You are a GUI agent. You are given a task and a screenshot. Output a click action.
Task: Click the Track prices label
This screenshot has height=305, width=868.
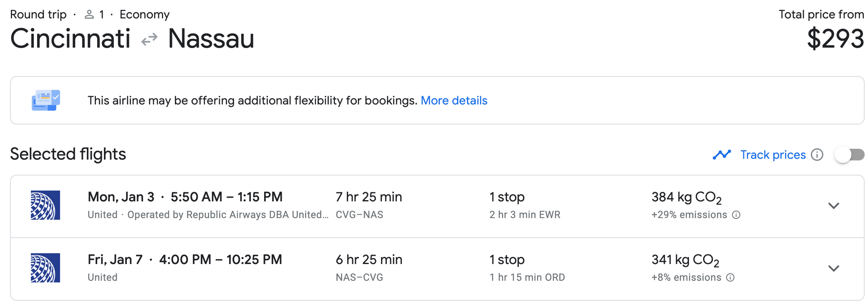(773, 155)
